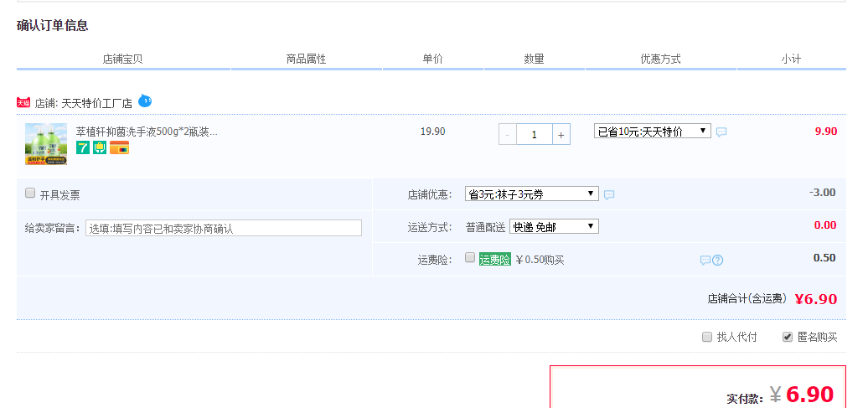Check the 找人代付 option

coord(707,337)
